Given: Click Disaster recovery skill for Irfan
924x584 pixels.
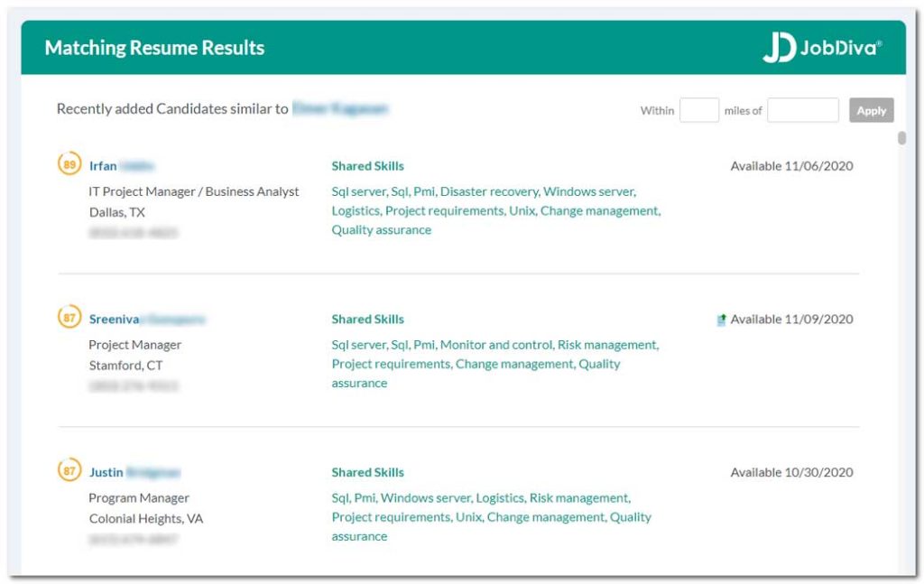Looking at the screenshot, I should (489, 191).
